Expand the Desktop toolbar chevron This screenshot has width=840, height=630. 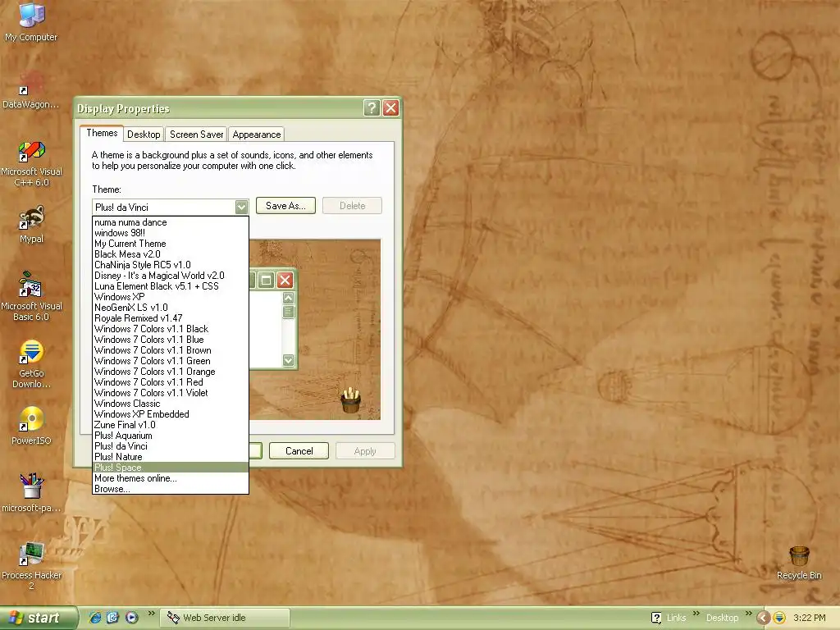[748, 614]
